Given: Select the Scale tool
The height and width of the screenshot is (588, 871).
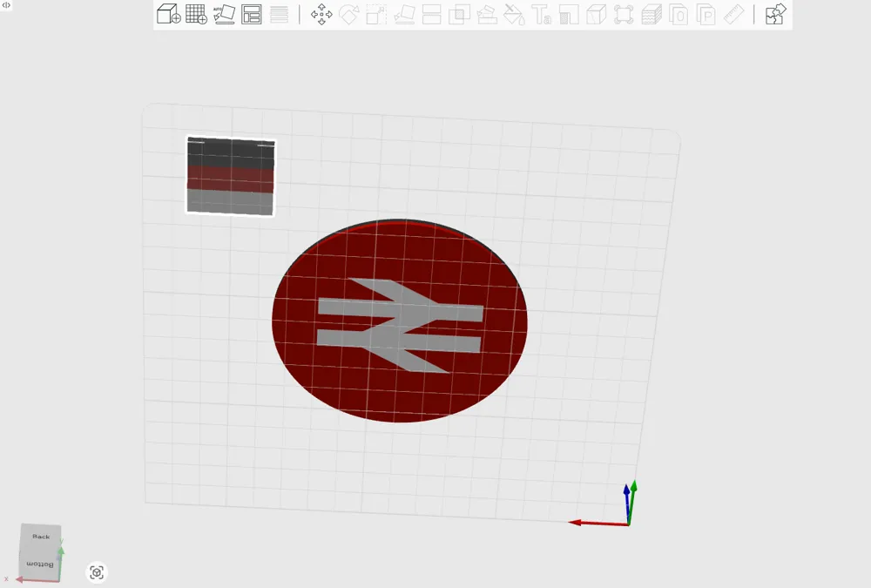Looking at the screenshot, I should [376, 14].
